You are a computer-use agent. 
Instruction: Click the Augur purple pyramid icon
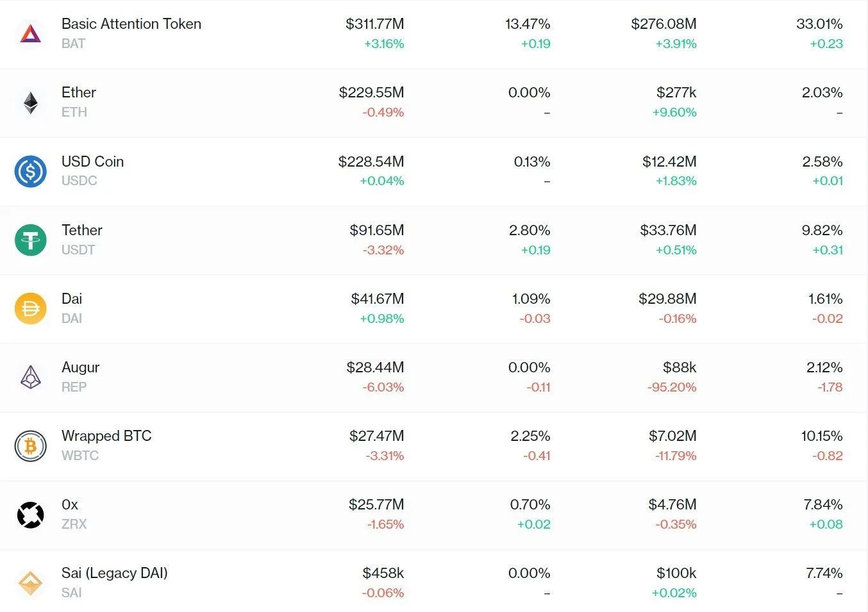[30, 377]
